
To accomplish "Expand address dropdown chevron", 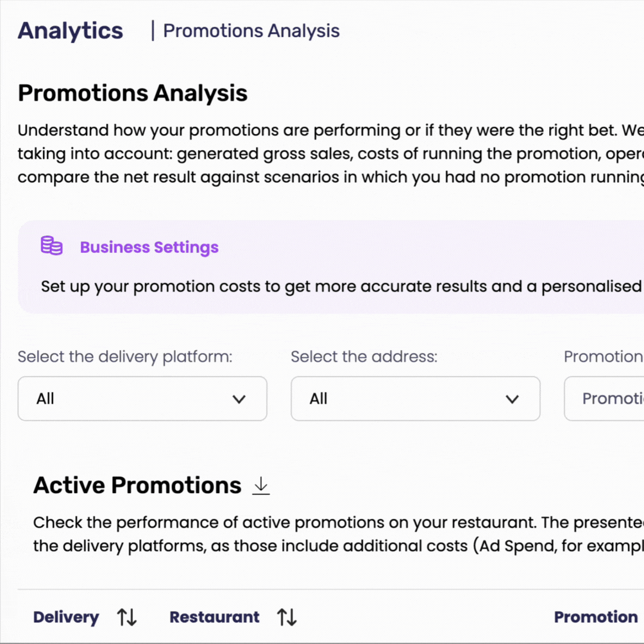I will pyautogui.click(x=512, y=399).
